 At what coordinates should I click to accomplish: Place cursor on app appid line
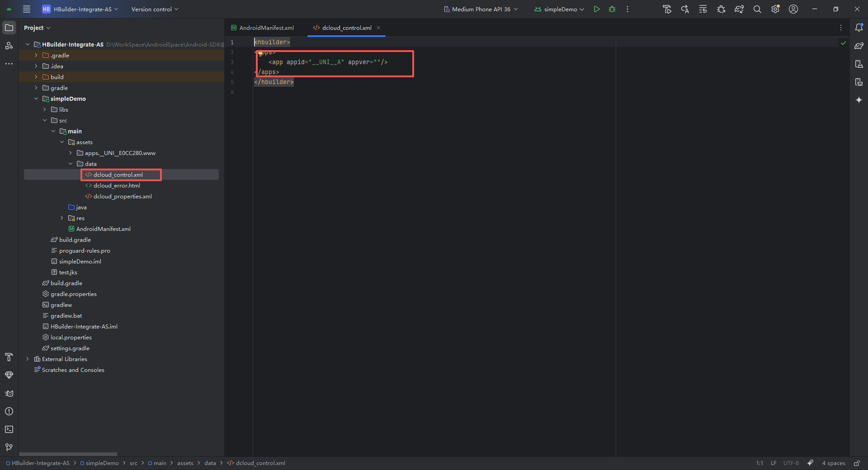(x=328, y=62)
